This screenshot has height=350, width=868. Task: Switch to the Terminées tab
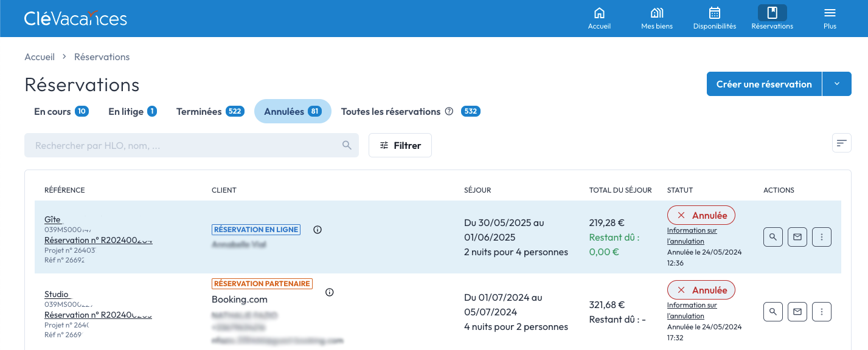point(209,112)
